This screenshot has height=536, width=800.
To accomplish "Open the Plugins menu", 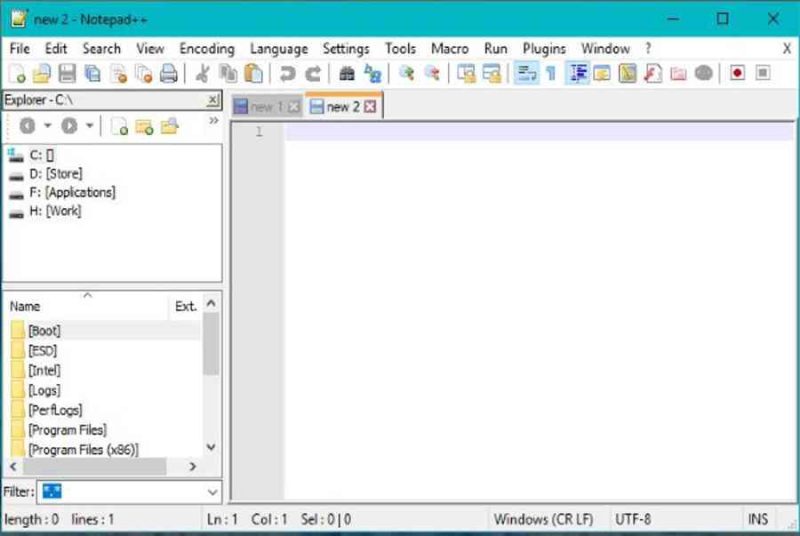I will (544, 49).
